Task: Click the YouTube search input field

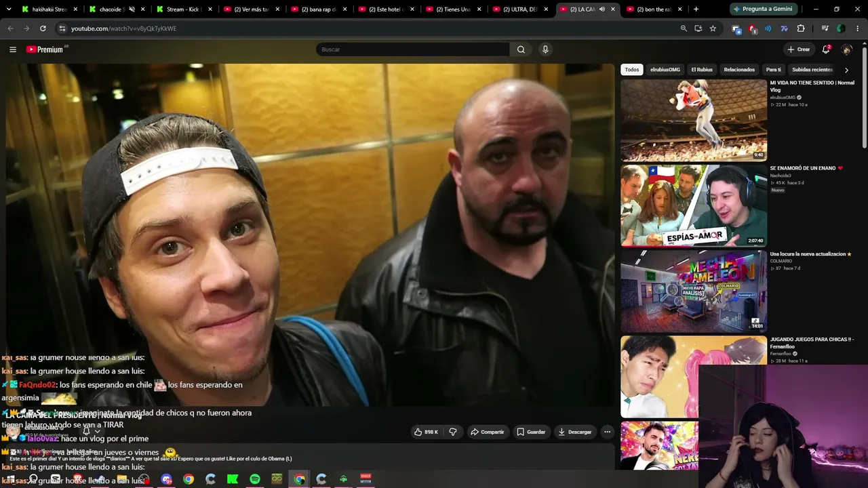Action: click(x=412, y=49)
